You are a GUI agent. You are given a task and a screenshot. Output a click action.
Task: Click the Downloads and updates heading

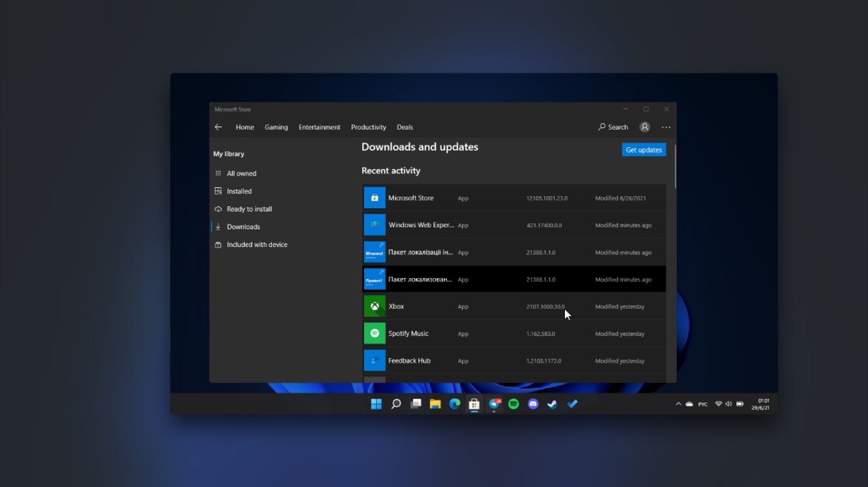420,147
